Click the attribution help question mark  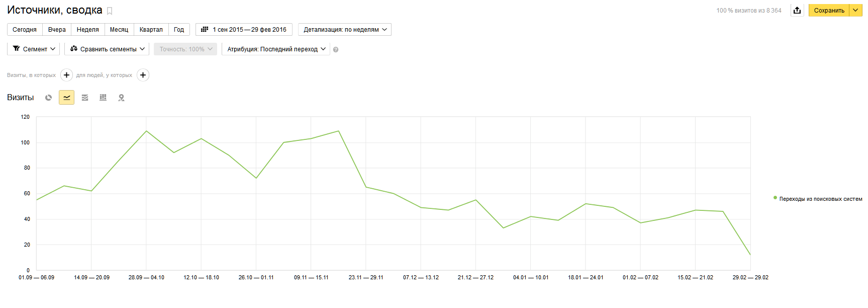tap(336, 49)
